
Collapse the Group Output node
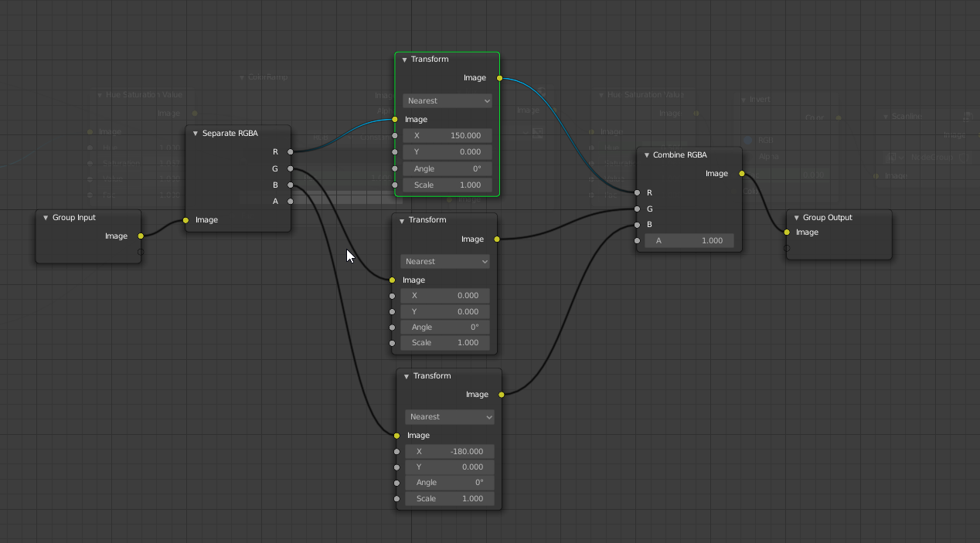pyautogui.click(x=796, y=218)
